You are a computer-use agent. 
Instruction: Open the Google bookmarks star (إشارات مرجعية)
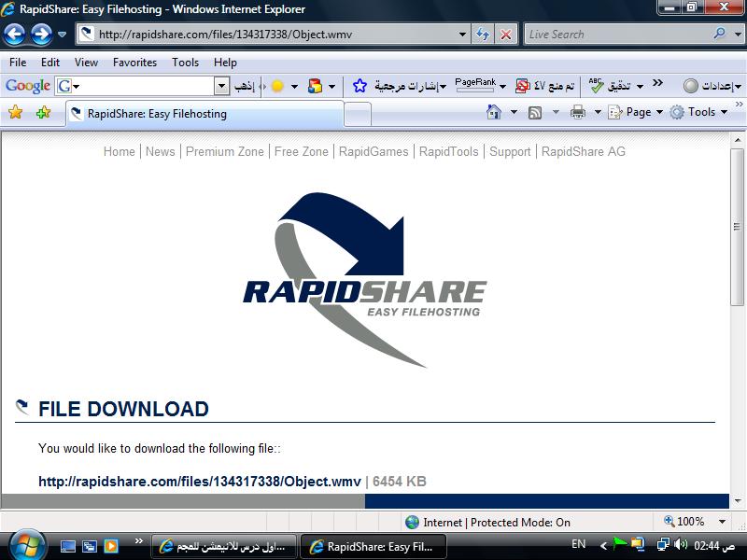359,86
